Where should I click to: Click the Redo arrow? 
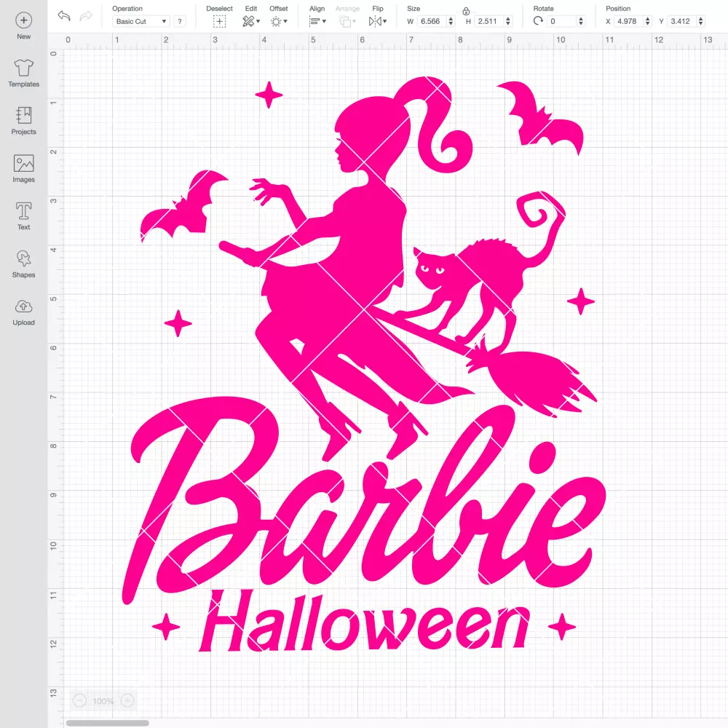click(86, 16)
